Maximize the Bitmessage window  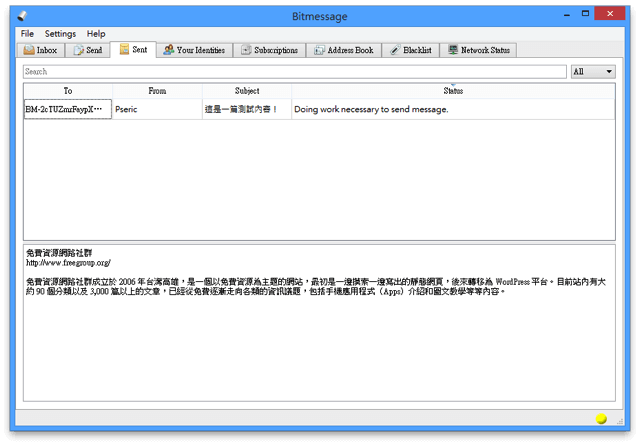585,13
